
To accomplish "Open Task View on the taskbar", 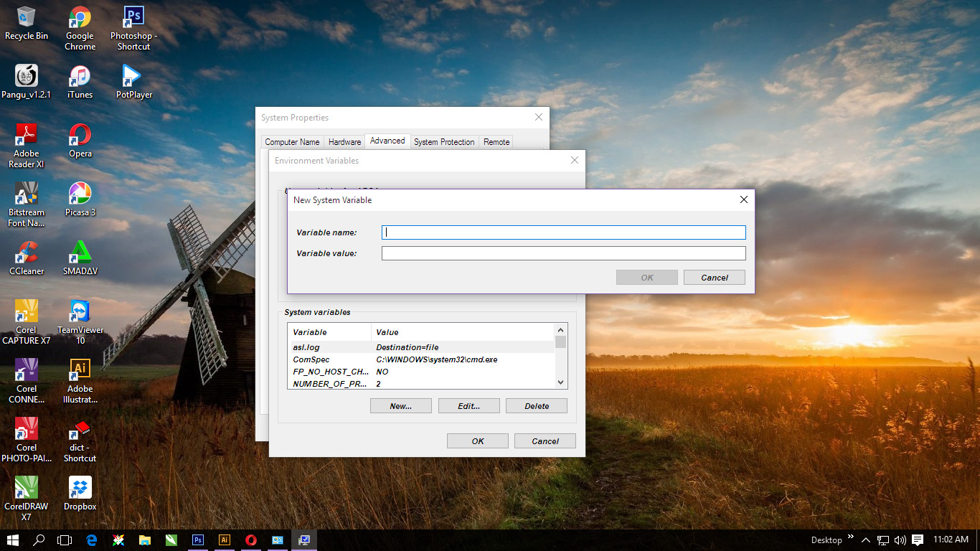I will coord(65,540).
